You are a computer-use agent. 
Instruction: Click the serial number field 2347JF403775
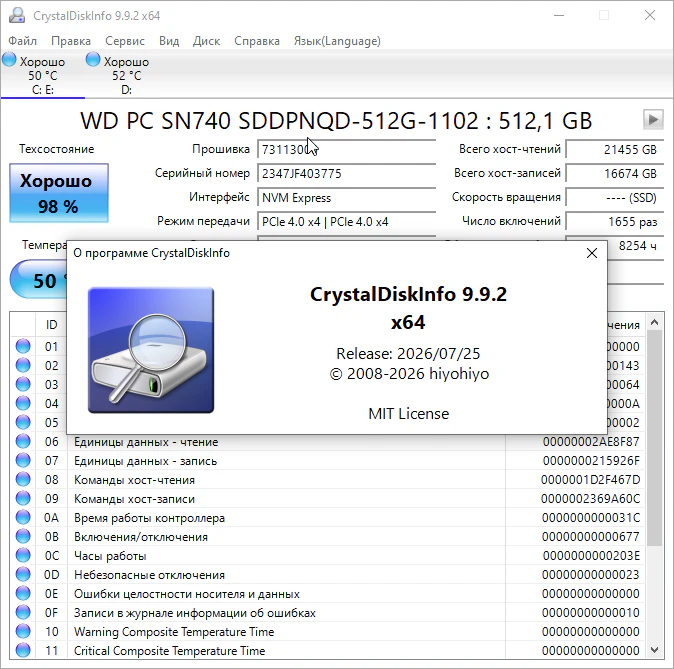point(346,173)
